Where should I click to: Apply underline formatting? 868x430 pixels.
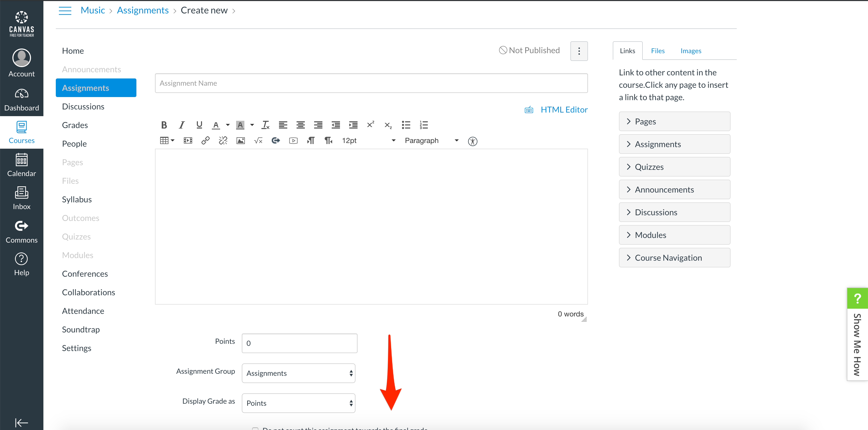[199, 125]
